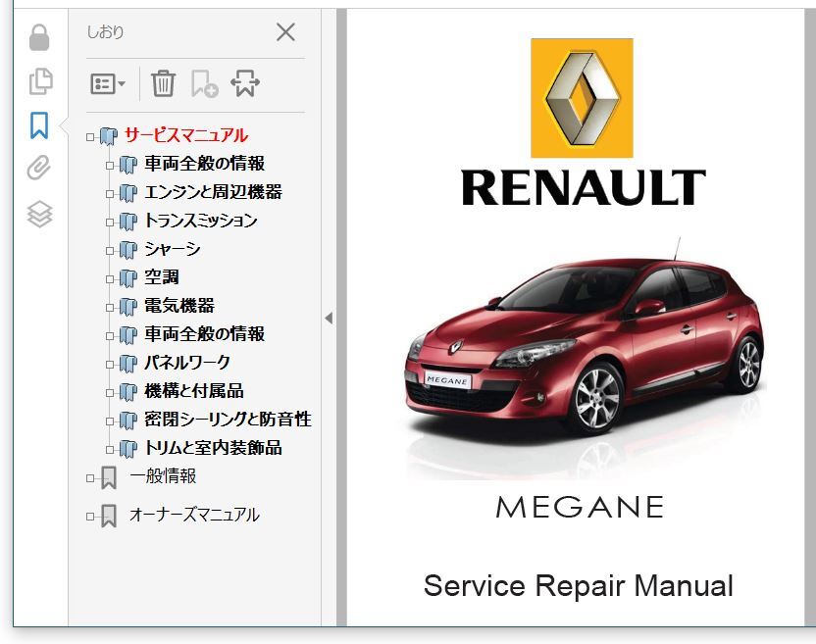This screenshot has width=816, height=644.
Task: Click the シャーシ bookmark book icon
Action: pyautogui.click(x=128, y=250)
